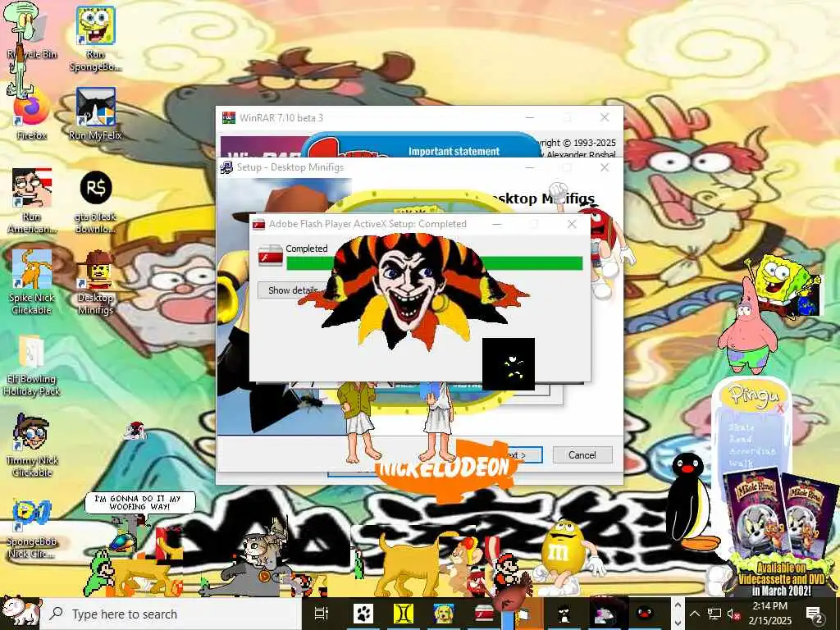Open the golden dog taskbar app
Viewport: 840px width, 630px height.
(x=443, y=614)
